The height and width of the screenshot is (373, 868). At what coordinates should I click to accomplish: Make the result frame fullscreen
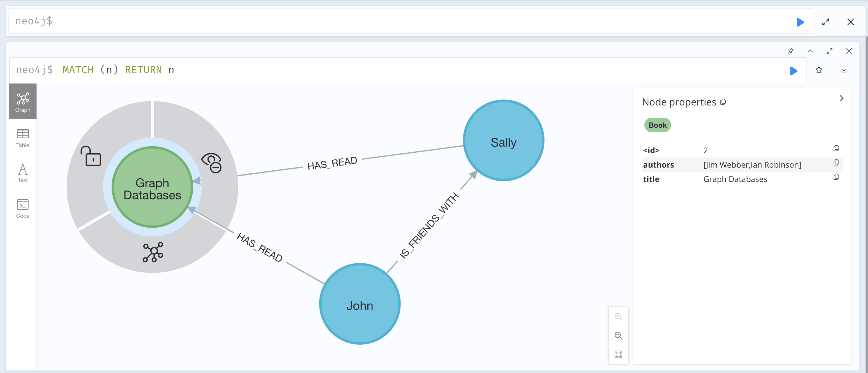(x=830, y=51)
